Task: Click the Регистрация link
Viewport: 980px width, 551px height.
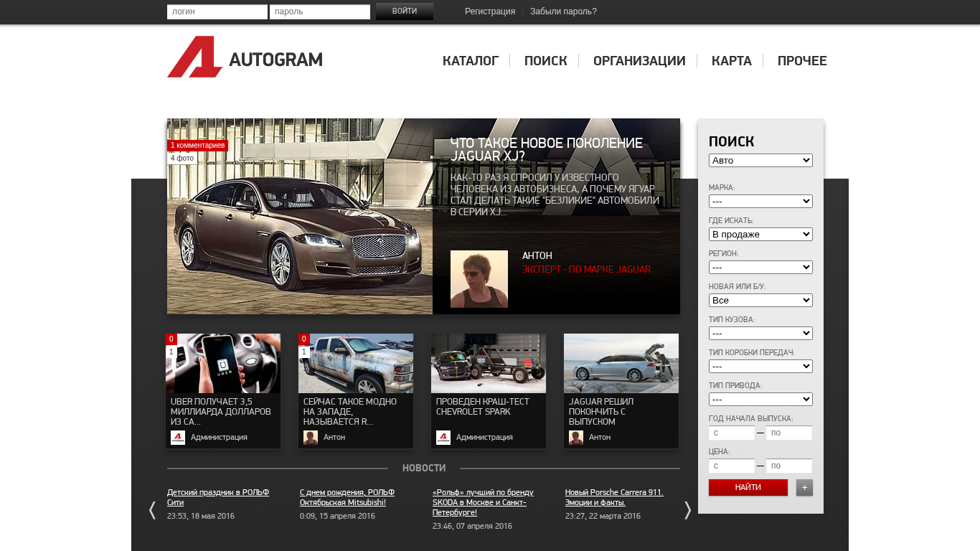Action: pyautogui.click(x=490, y=11)
